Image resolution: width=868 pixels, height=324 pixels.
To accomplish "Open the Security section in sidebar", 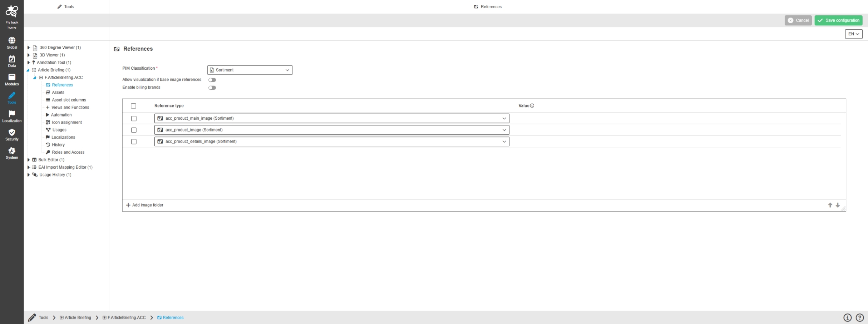I will coord(12,135).
